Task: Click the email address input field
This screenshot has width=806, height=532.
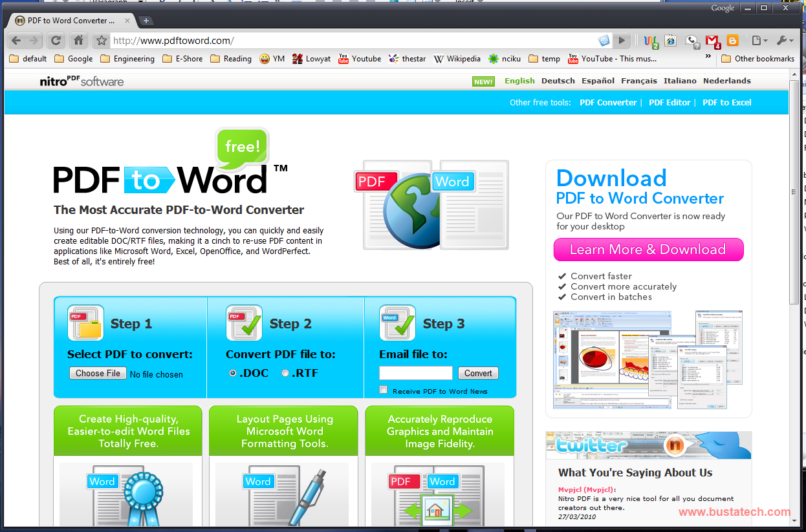Action: coord(416,373)
